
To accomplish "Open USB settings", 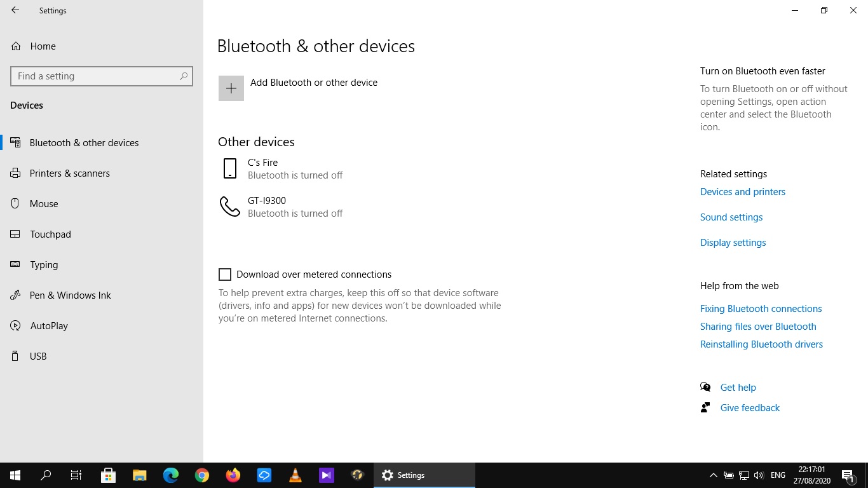I will pos(37,356).
